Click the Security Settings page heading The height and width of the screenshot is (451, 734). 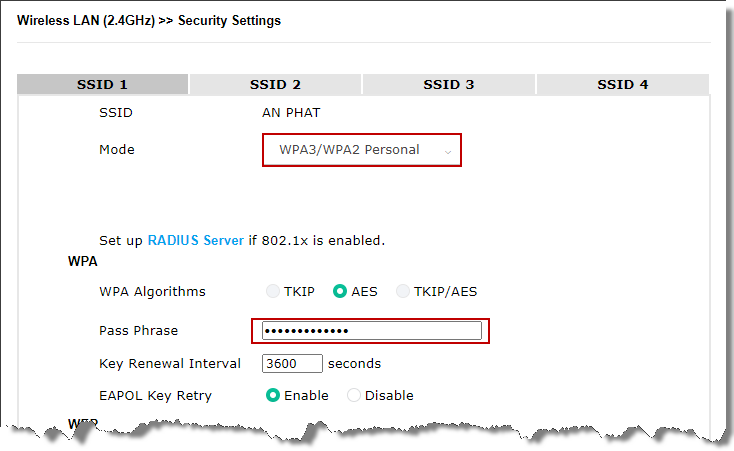(229, 21)
